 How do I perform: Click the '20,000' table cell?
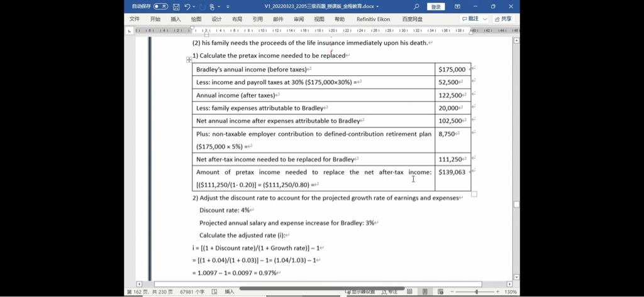[x=453, y=108]
